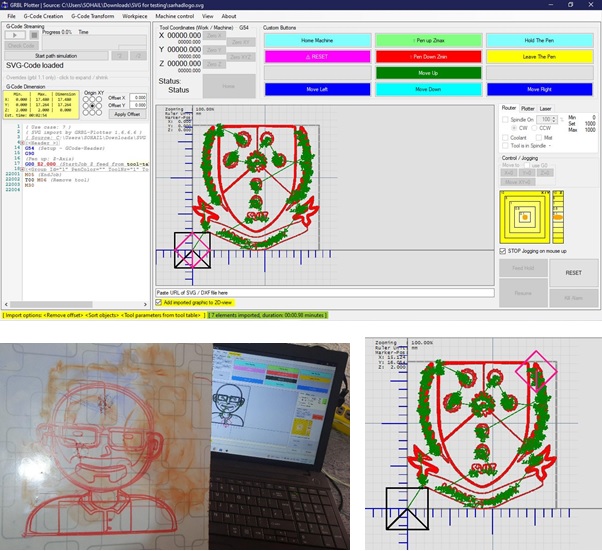The width and height of the screenshot is (602, 551).
Task: Click the Check Code button
Action: [x=21, y=45]
